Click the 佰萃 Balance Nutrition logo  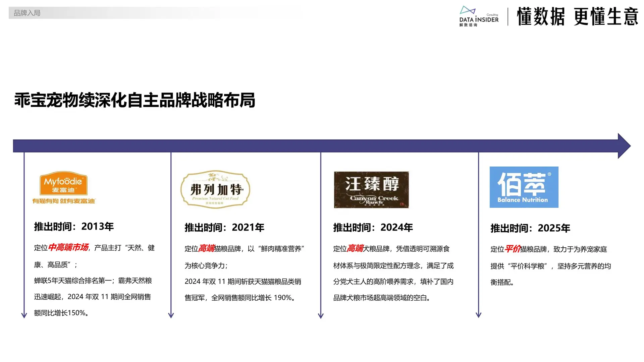(524, 187)
